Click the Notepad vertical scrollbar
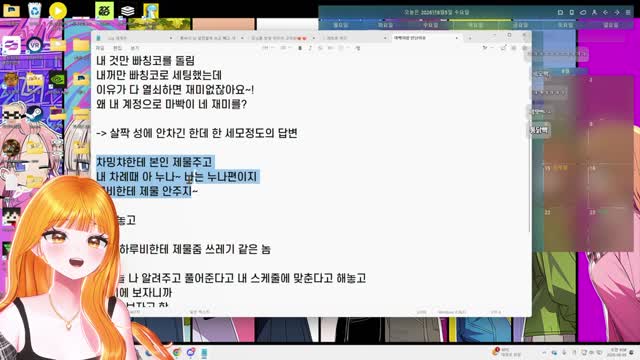This screenshot has width=640, height=360. click(x=529, y=143)
